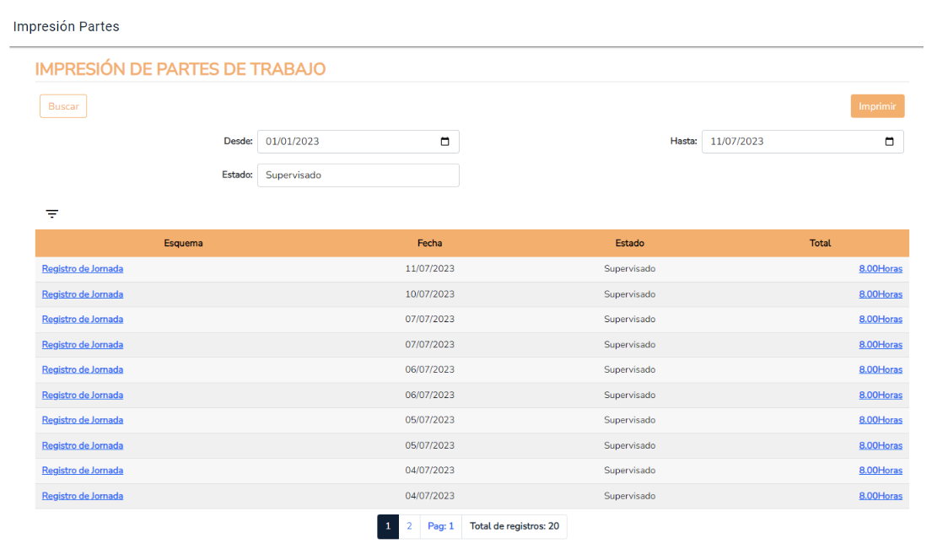Click 8.00Horas link in the 10/07/2023 row
Screen dimensions: 948x560
pos(880,294)
